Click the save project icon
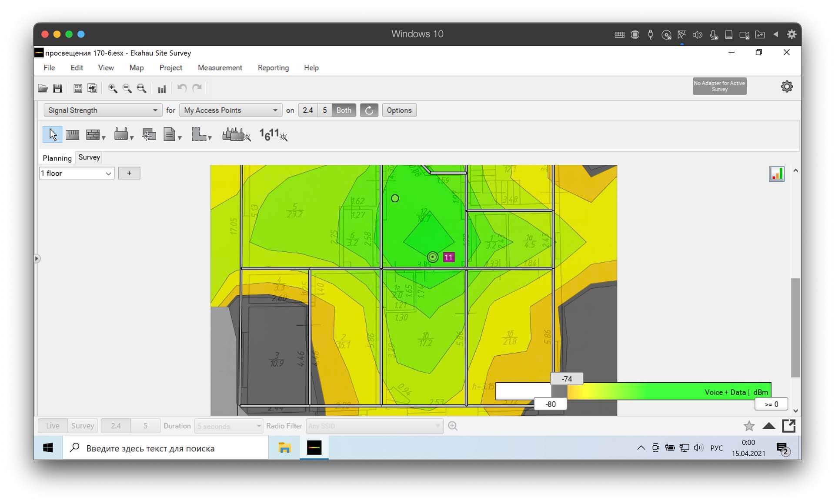 tap(57, 88)
